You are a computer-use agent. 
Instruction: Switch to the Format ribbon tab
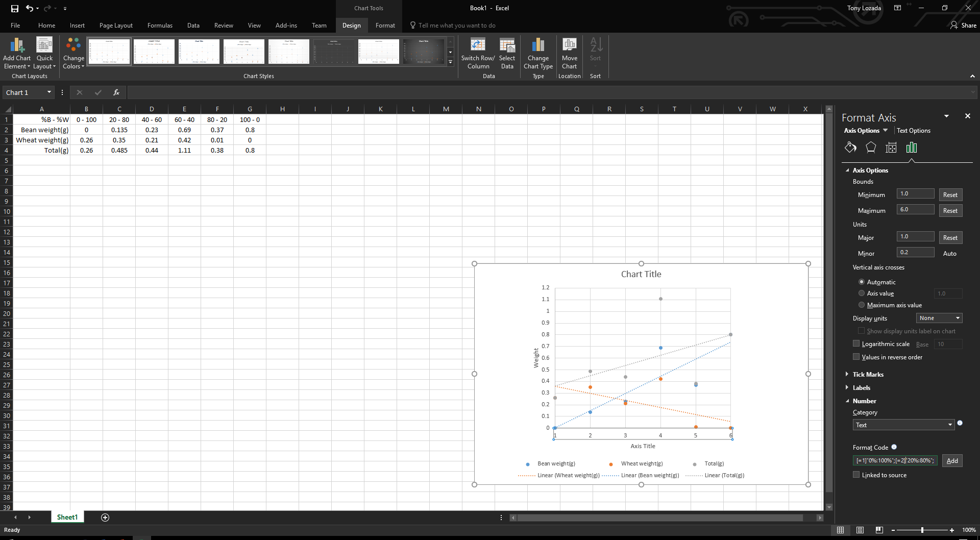point(385,25)
